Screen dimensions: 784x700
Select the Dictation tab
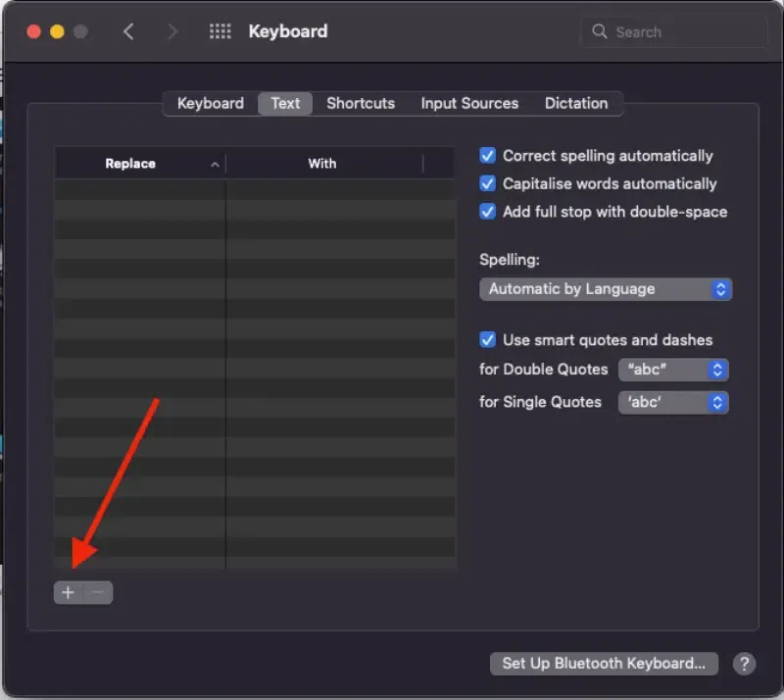[576, 103]
